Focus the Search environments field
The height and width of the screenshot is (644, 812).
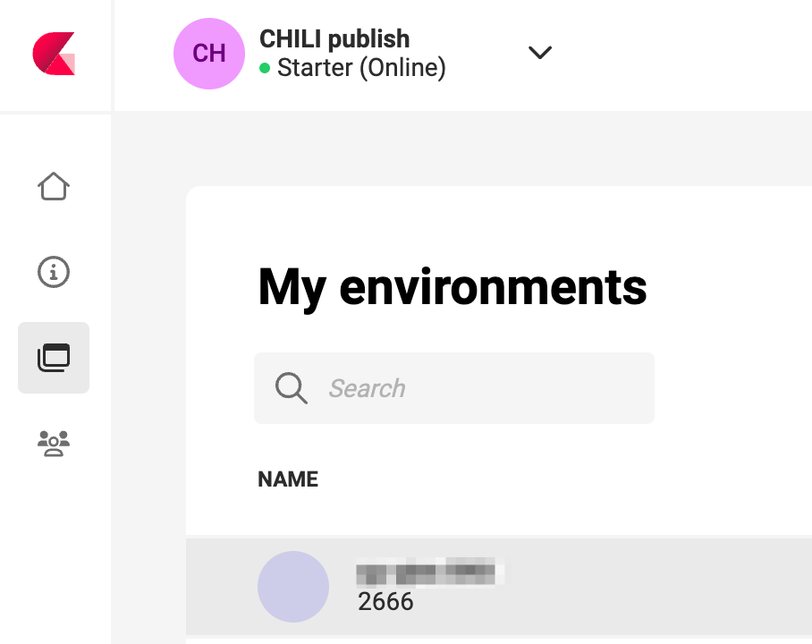[x=454, y=388]
